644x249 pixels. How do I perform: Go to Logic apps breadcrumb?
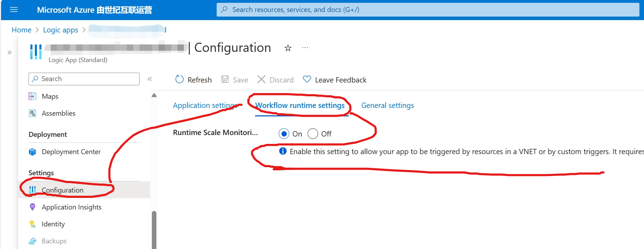point(61,30)
